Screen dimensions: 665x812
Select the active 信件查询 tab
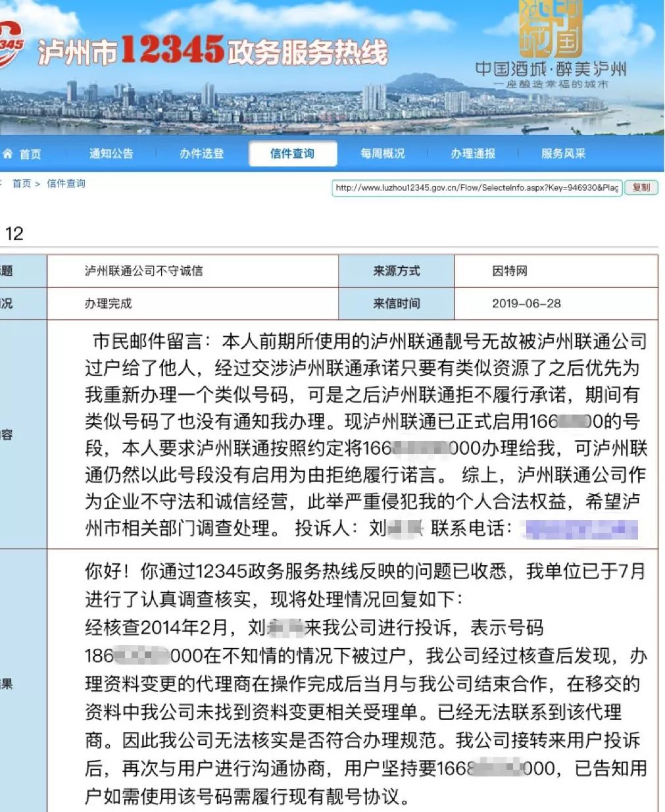[293, 153]
